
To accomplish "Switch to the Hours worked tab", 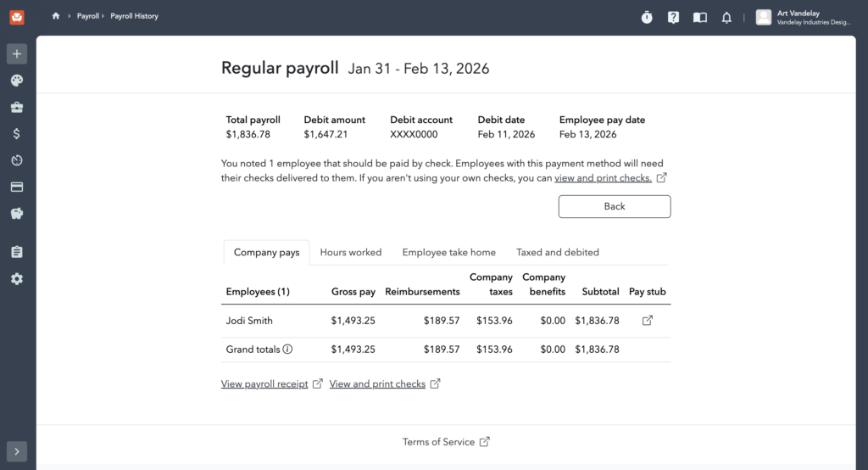I will pos(351,252).
